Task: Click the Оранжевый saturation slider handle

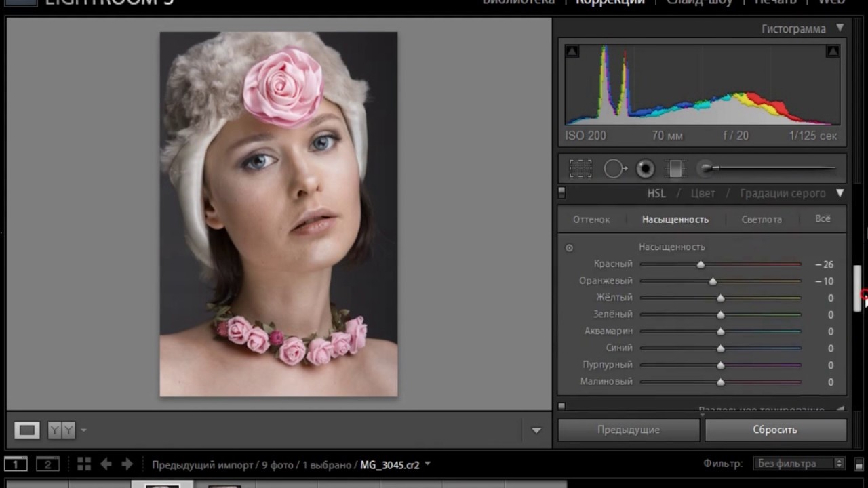Action: tap(713, 281)
